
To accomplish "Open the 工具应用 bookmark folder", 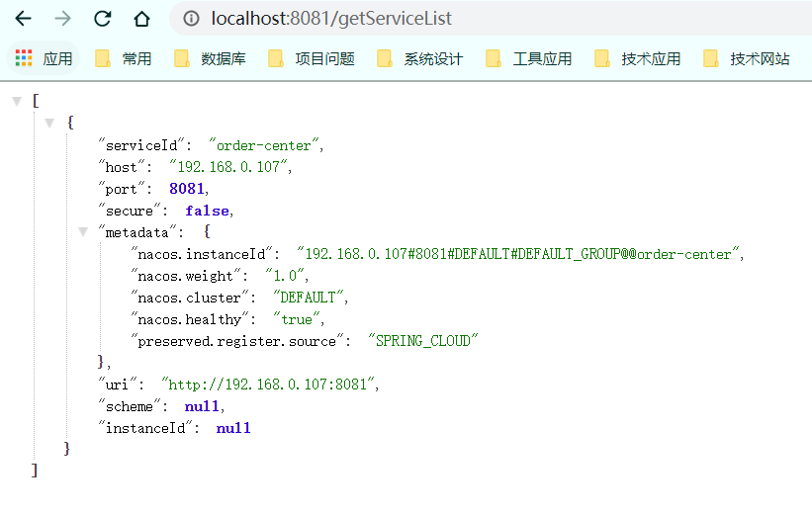I will [x=529, y=58].
